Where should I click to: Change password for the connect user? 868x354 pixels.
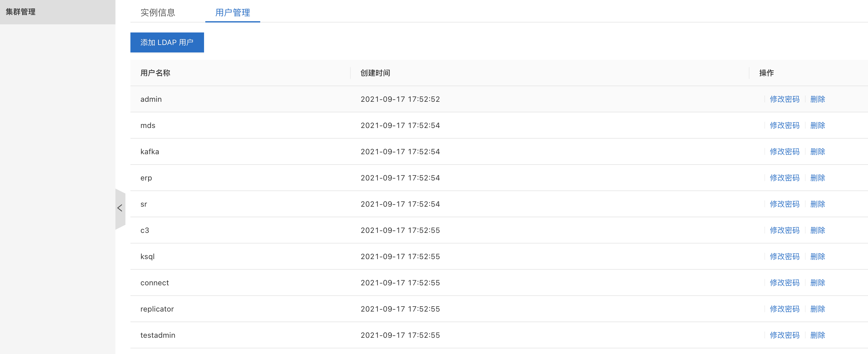coord(784,283)
